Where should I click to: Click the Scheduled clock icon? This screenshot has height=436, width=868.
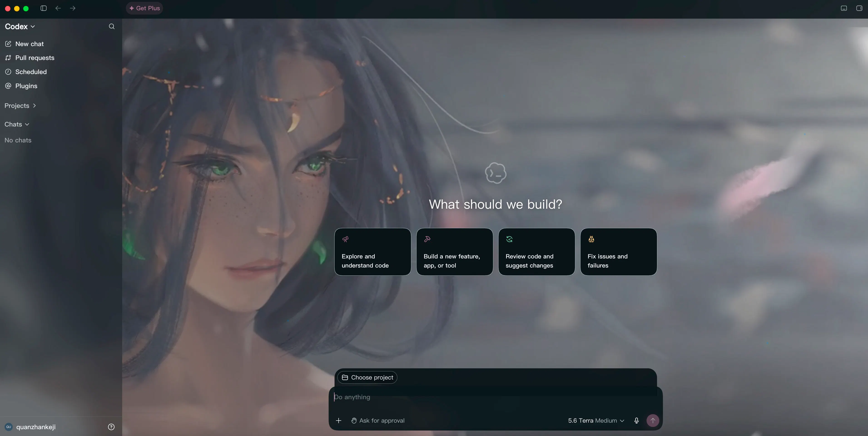coord(8,72)
